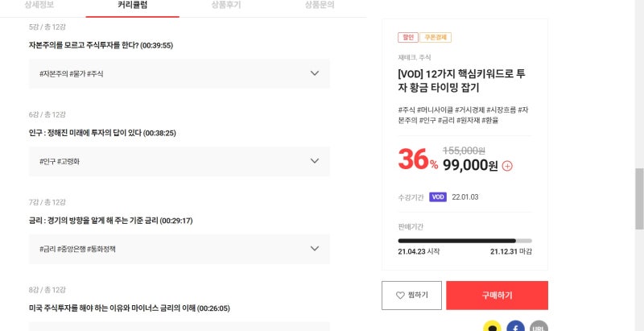The width and height of the screenshot is (644, 331).
Task: Click the heart icon on 찜하기 button
Action: (400, 296)
